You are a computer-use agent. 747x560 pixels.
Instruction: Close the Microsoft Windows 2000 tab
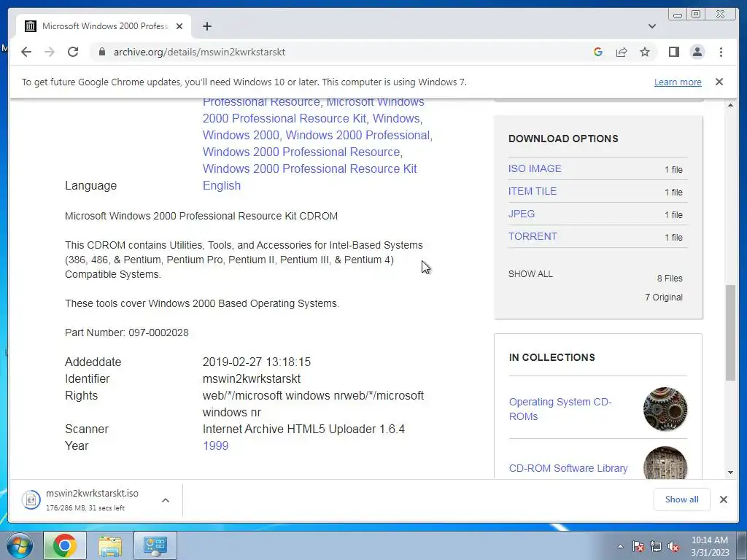pyautogui.click(x=179, y=26)
